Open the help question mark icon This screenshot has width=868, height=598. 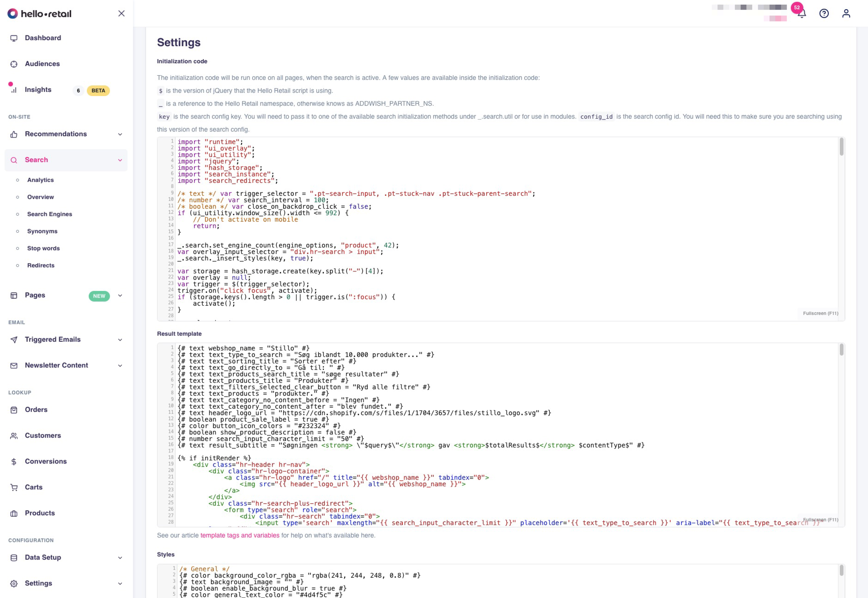[x=824, y=13]
